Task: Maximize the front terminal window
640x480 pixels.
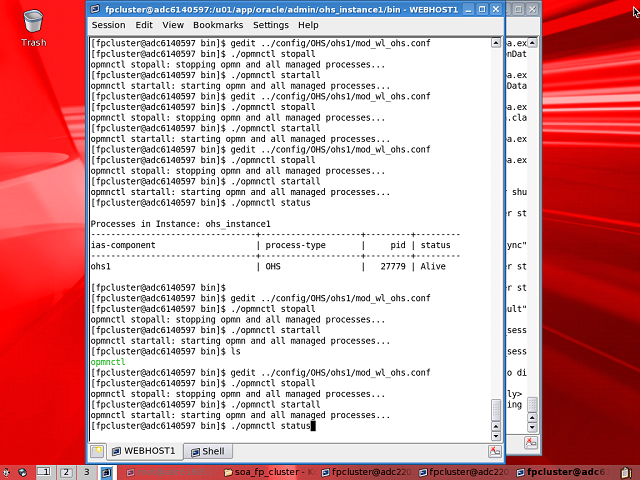Action: point(482,9)
